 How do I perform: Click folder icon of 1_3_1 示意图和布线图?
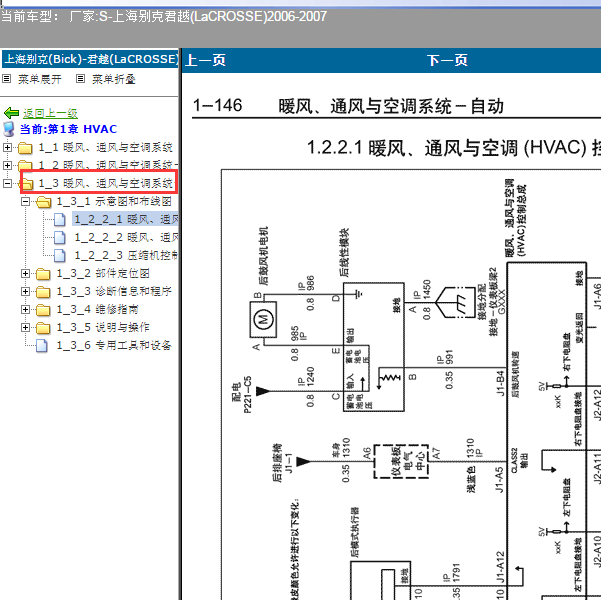click(x=44, y=202)
